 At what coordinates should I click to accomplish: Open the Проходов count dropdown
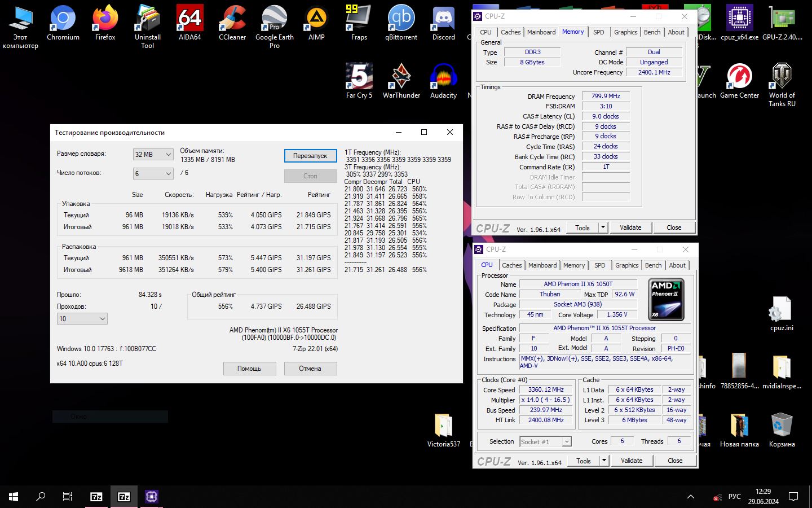pyautogui.click(x=82, y=318)
